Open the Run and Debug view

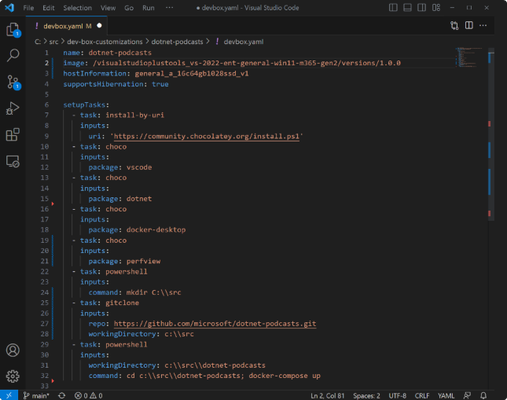(x=13, y=108)
